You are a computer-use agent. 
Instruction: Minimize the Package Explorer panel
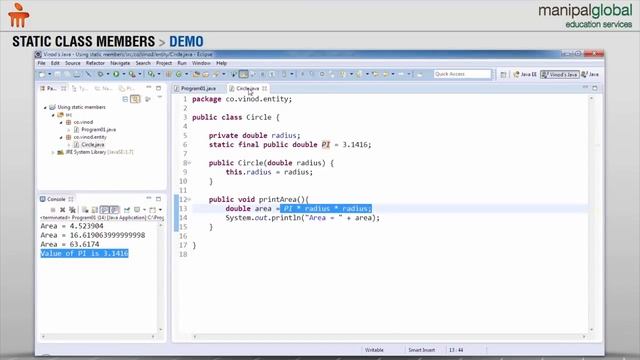point(149,88)
